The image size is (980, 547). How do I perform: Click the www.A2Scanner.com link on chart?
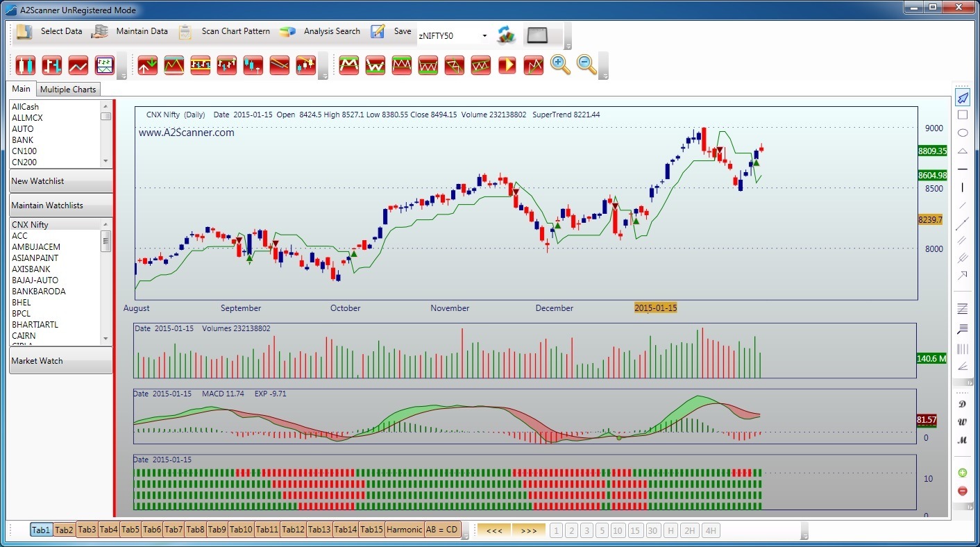click(187, 133)
